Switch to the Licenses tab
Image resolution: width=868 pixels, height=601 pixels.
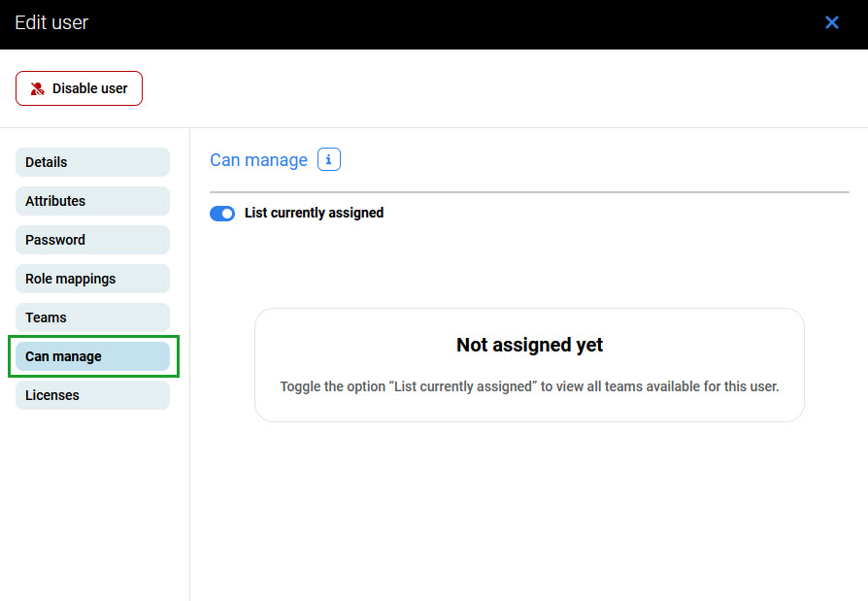(x=92, y=395)
